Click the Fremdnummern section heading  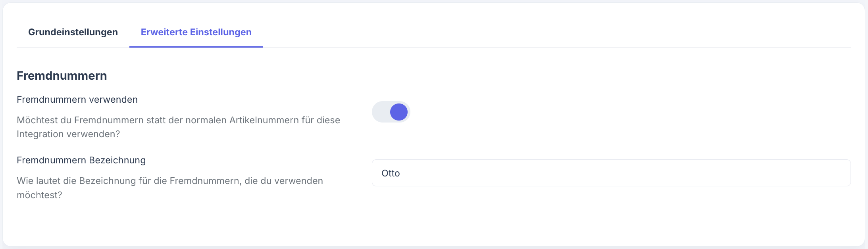pyautogui.click(x=62, y=75)
